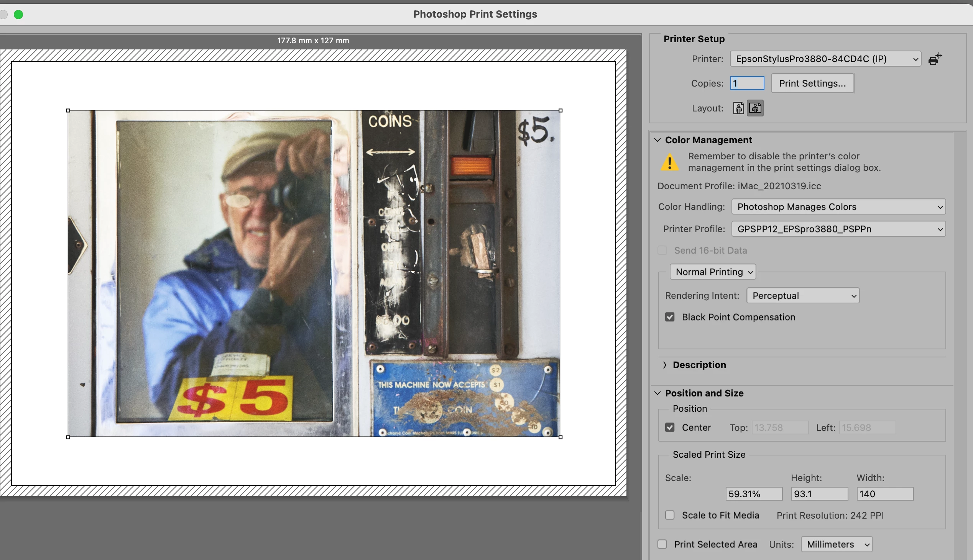Click the Scale percentage input field

pos(753,494)
